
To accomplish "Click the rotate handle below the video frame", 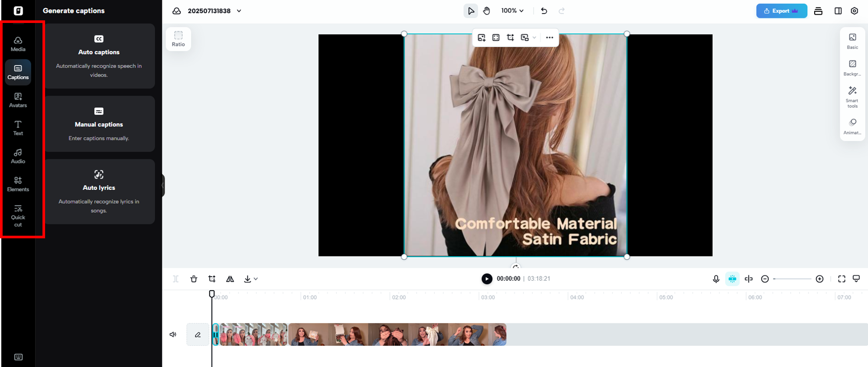I will tap(516, 266).
